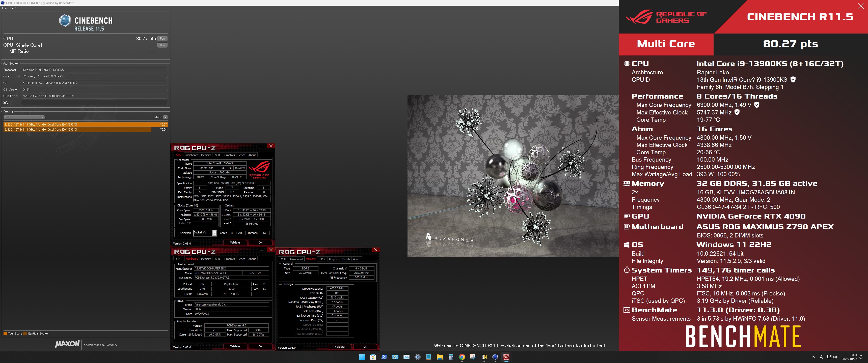Switch to Mainboard tab in top CPU-Z window
This screenshot has width=868, height=363.
pos(192,155)
